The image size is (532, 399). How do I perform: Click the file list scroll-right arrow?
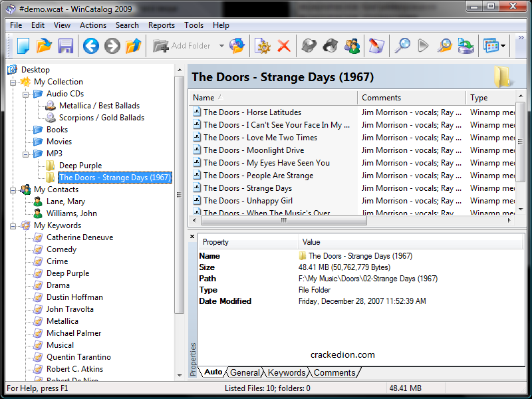coord(509,221)
